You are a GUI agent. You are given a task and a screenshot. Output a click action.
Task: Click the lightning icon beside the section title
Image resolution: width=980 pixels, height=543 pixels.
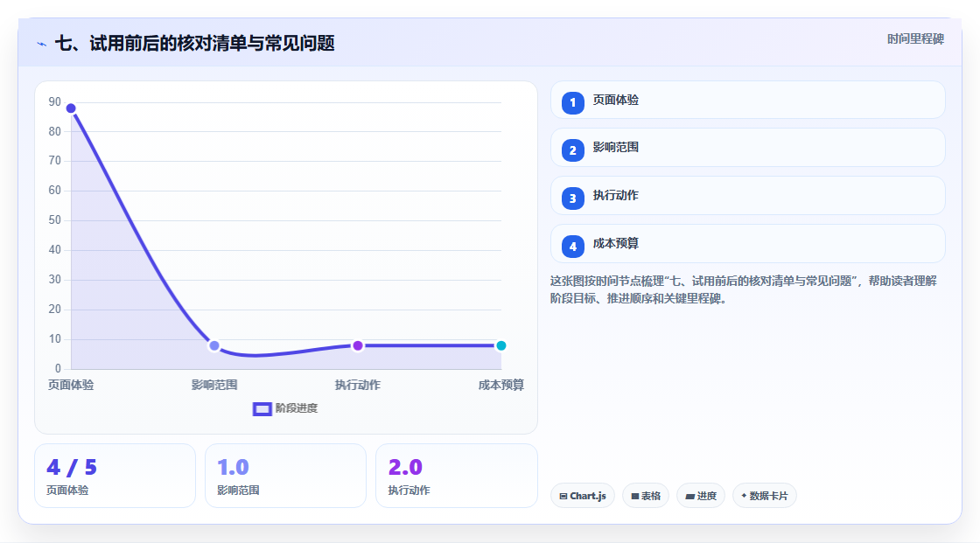click(x=41, y=44)
